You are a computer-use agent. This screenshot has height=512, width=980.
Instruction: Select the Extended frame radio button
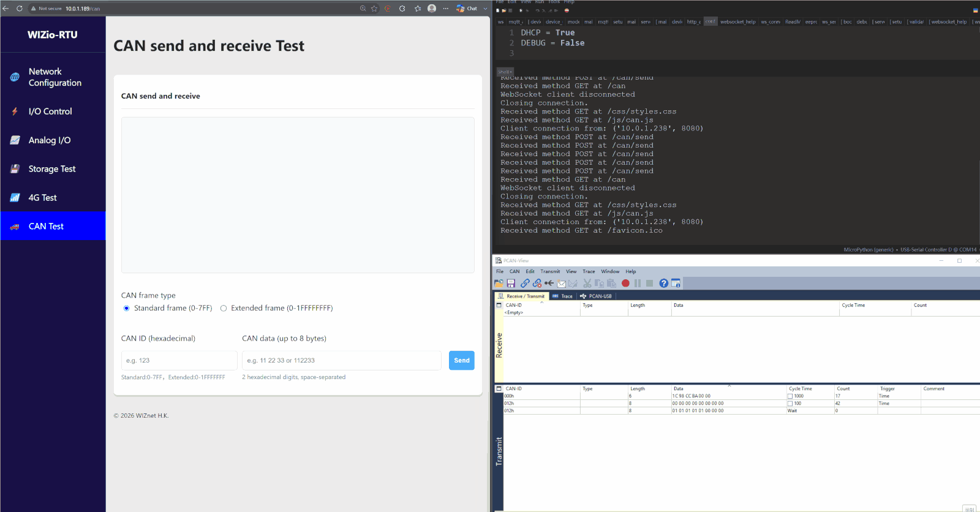[x=224, y=308]
